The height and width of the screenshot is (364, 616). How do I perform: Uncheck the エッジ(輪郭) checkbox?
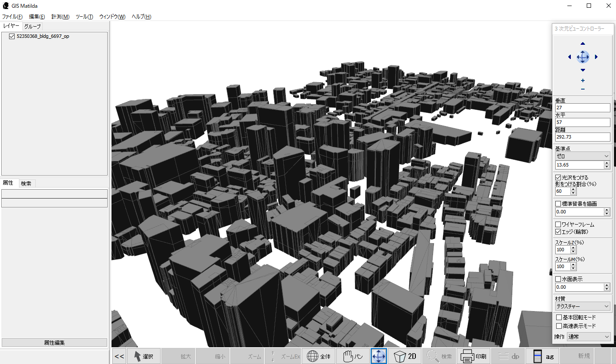(x=558, y=231)
